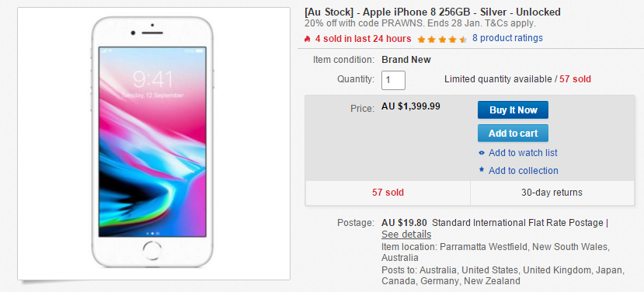Viewport: 644px width, 292px height.
Task: Click the eye icon for watch list
Action: click(x=482, y=153)
